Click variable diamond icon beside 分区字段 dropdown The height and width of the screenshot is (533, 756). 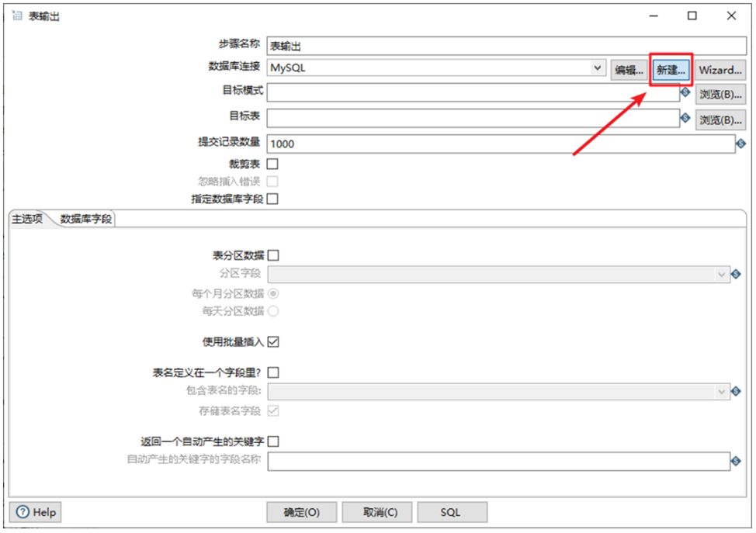click(x=737, y=274)
